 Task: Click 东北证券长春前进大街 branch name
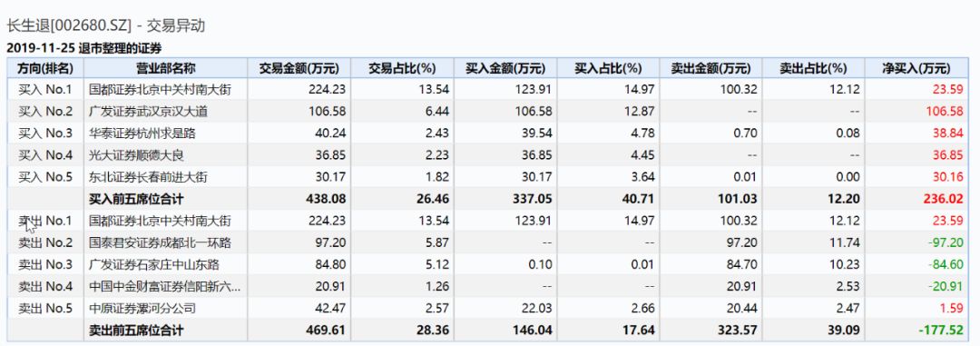[x=148, y=177]
